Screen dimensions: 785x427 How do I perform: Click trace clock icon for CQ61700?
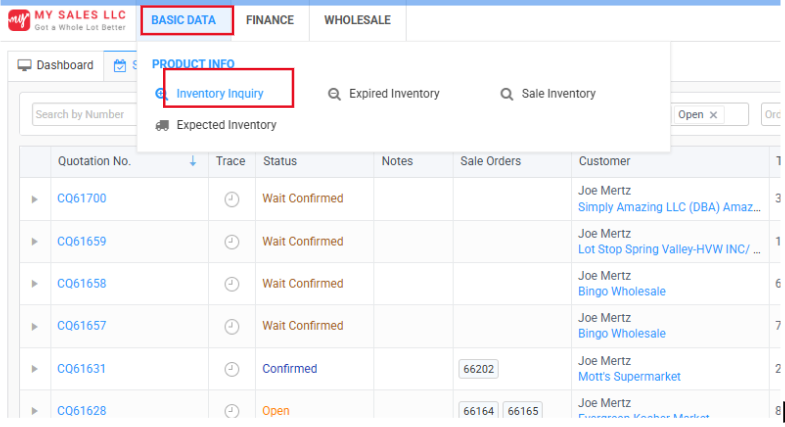coord(231,199)
